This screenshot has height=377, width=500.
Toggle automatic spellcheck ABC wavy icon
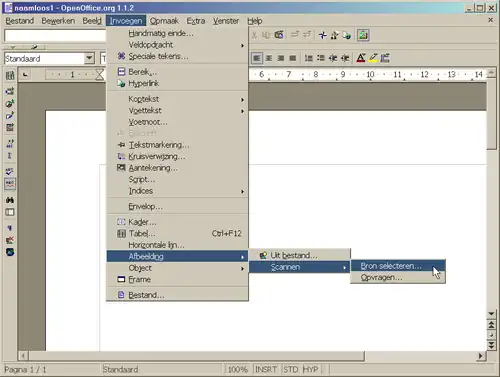point(10,184)
